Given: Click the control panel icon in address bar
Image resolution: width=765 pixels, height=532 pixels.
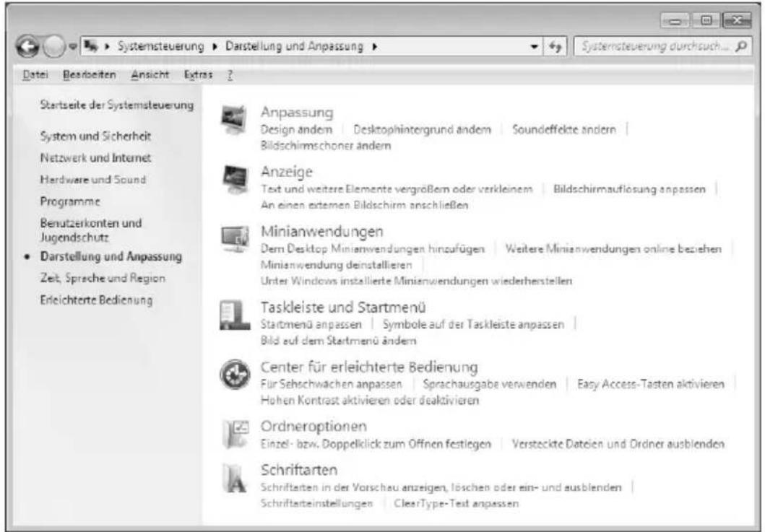Looking at the screenshot, I should click(x=91, y=46).
